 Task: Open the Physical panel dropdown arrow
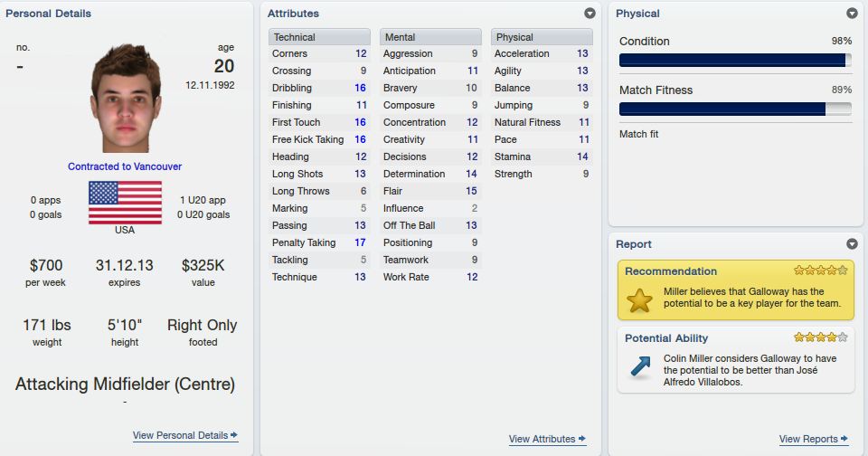click(852, 14)
